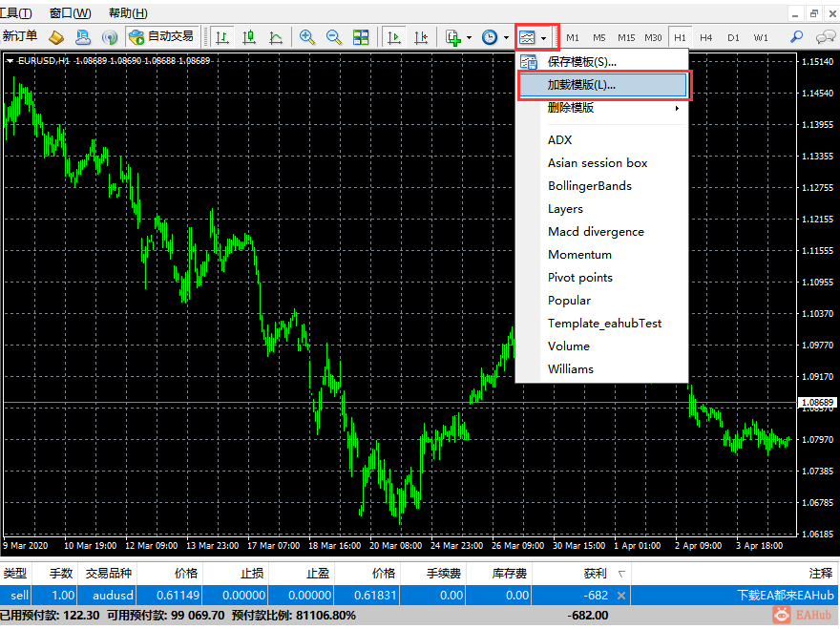The image size is (840, 629).
Task: Choose Save Template (保存模板) menu entry
Action: [602, 62]
